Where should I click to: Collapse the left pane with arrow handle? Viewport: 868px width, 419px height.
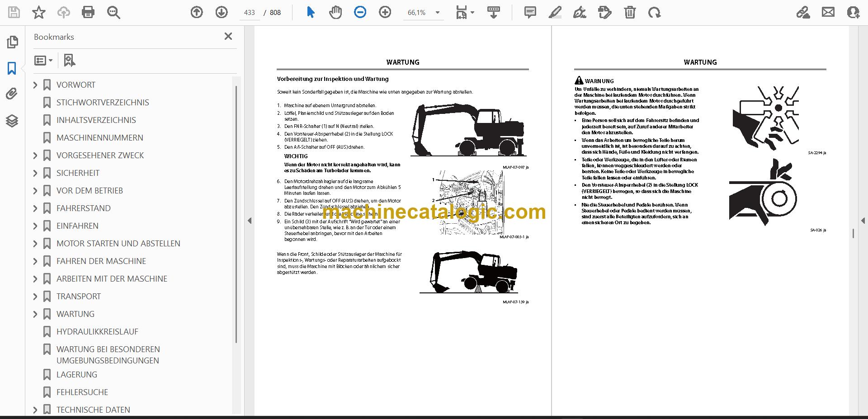[x=250, y=221]
